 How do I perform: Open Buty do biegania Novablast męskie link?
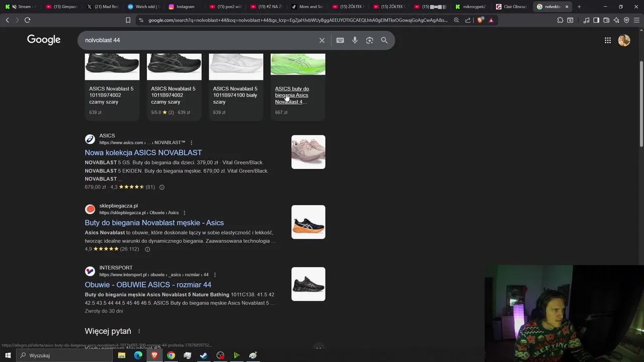[x=154, y=223]
